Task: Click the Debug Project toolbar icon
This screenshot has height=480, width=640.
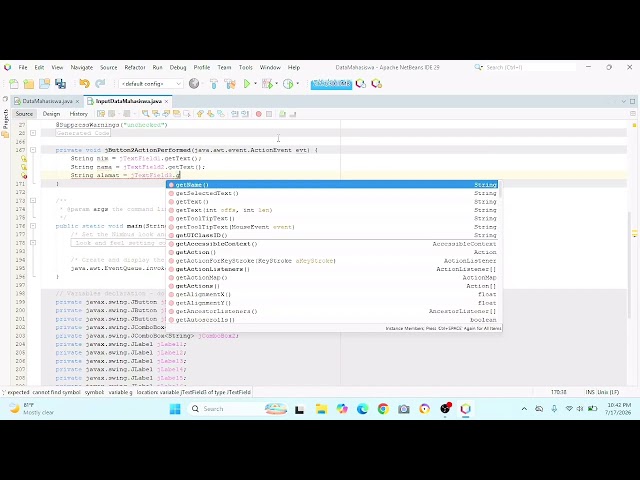Action: click(x=267, y=84)
